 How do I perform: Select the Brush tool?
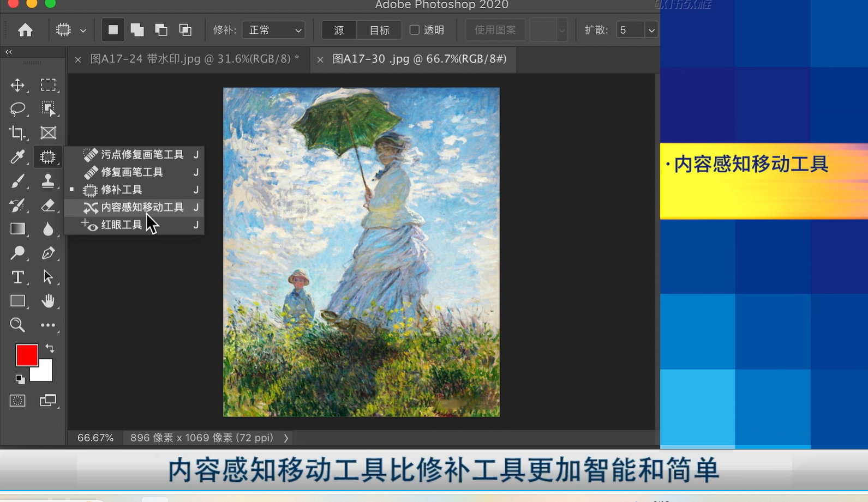pos(17,181)
